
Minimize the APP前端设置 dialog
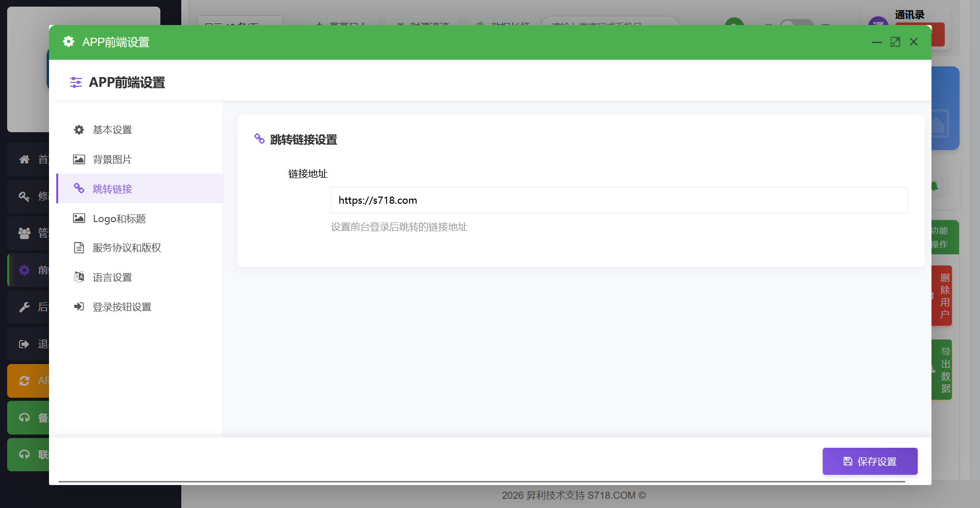[x=877, y=42]
